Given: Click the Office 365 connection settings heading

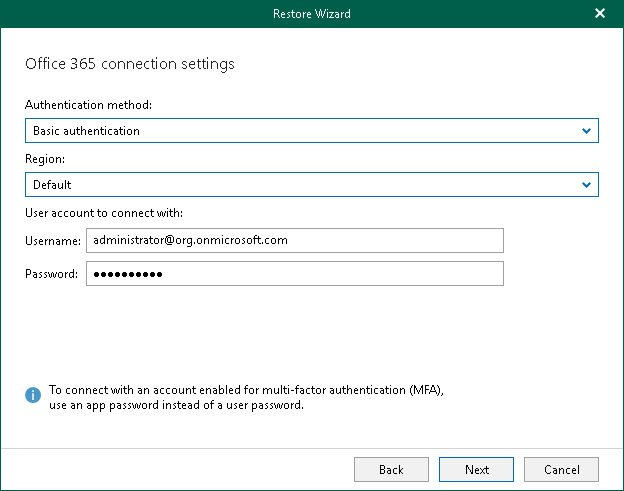Looking at the screenshot, I should [x=129, y=64].
